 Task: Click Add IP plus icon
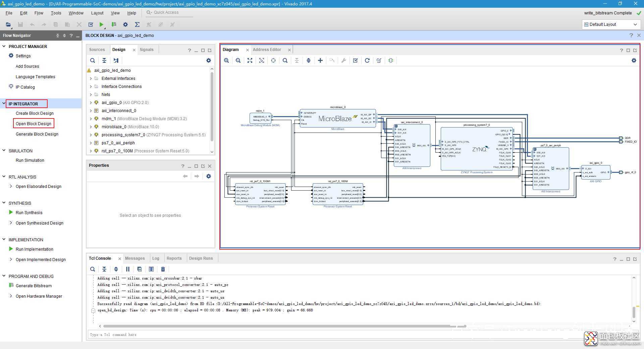tap(320, 60)
